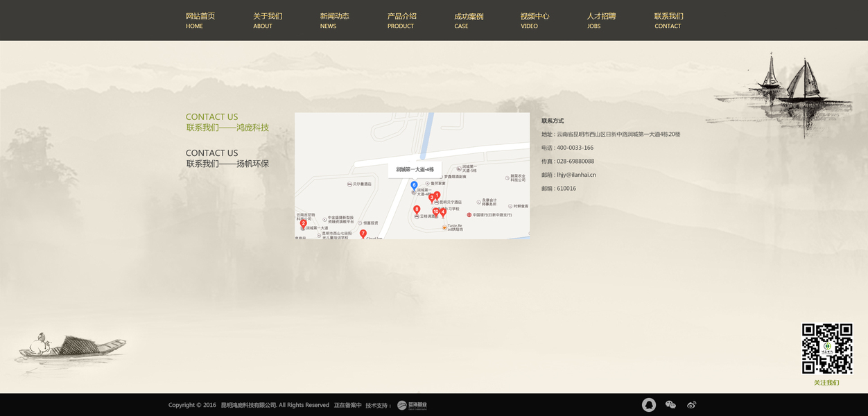
Task: Open 关于我们 ABOUT menu
Action: (x=268, y=20)
